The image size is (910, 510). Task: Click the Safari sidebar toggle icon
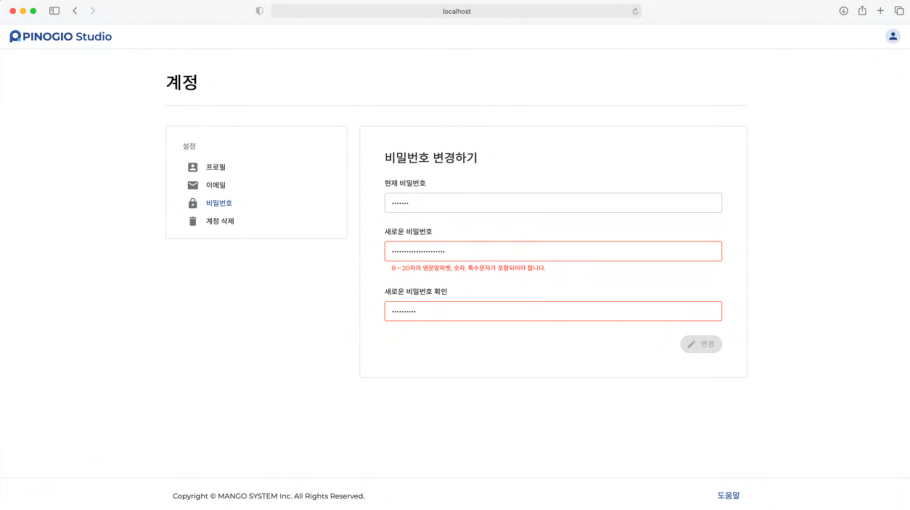point(54,11)
